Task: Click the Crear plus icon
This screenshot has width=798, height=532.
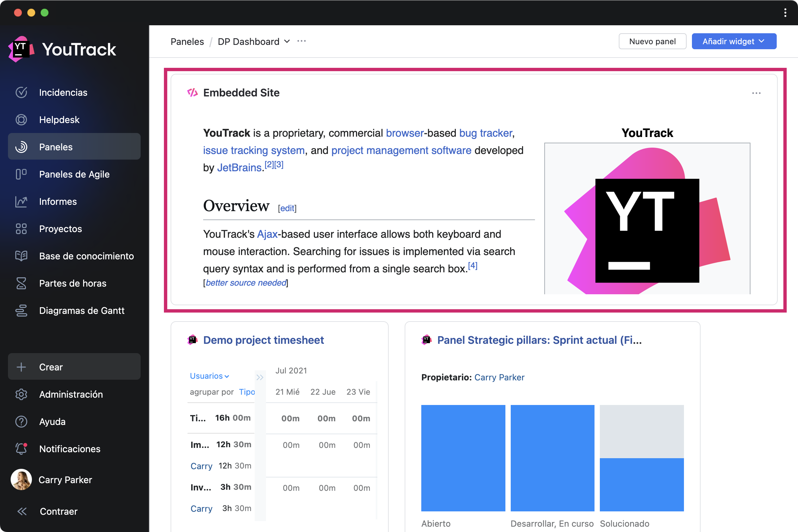Action: 21,367
